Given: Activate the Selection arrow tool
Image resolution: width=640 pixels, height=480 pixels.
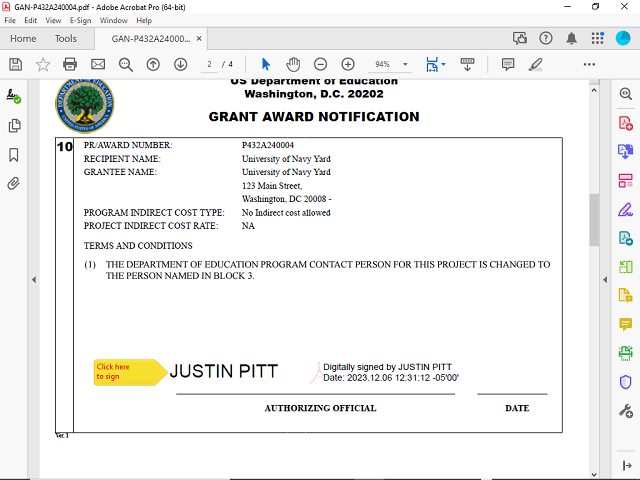Looking at the screenshot, I should (266, 64).
